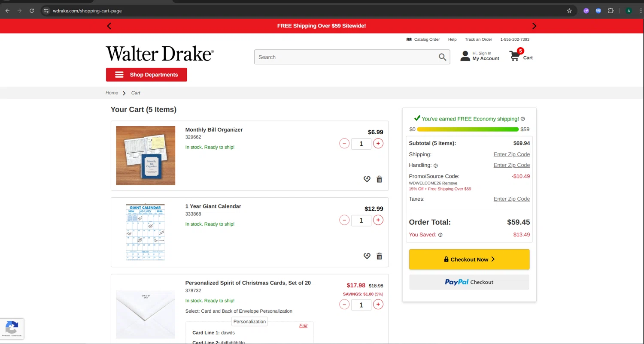The width and height of the screenshot is (644, 344).
Task: Open the Chrome profile avatar
Action: tap(629, 11)
